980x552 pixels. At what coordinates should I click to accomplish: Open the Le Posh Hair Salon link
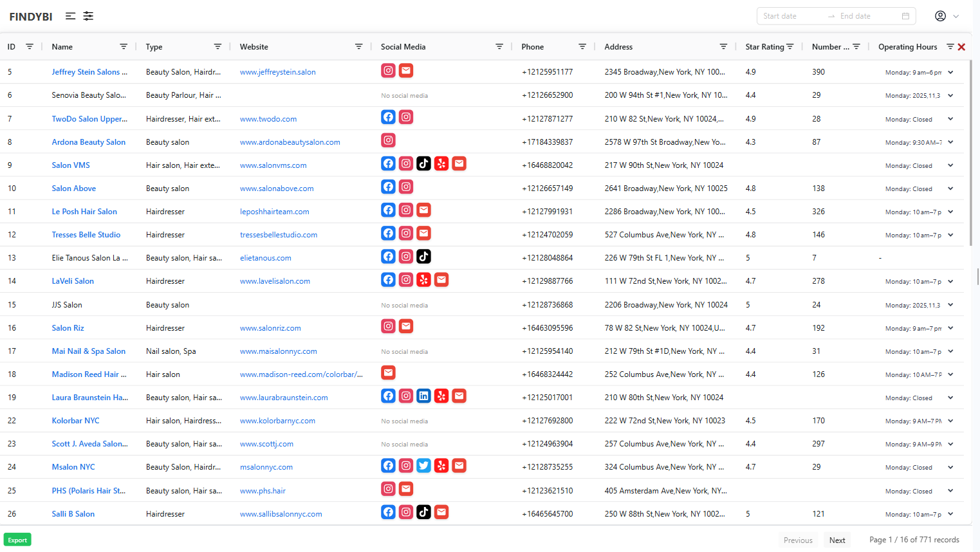coord(84,212)
